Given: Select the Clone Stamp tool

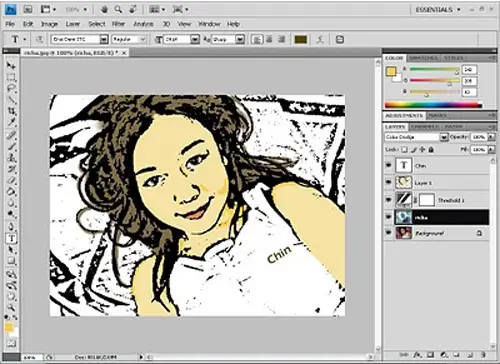Looking at the screenshot, I should click(11, 158).
